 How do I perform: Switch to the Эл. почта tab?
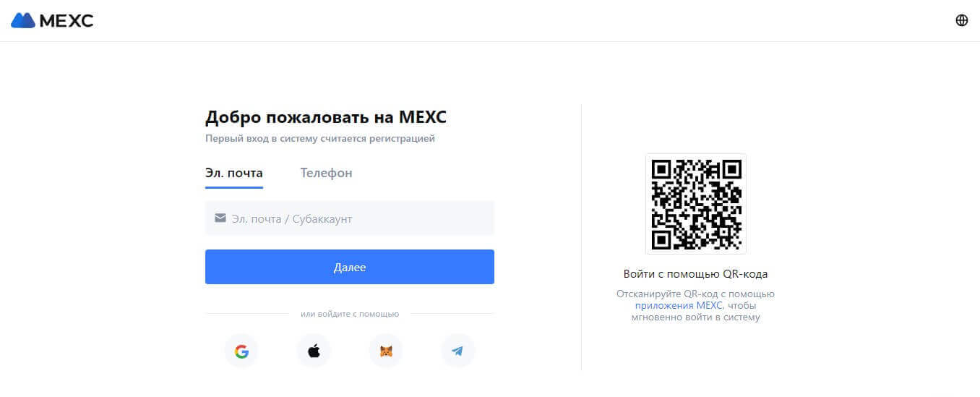point(234,173)
